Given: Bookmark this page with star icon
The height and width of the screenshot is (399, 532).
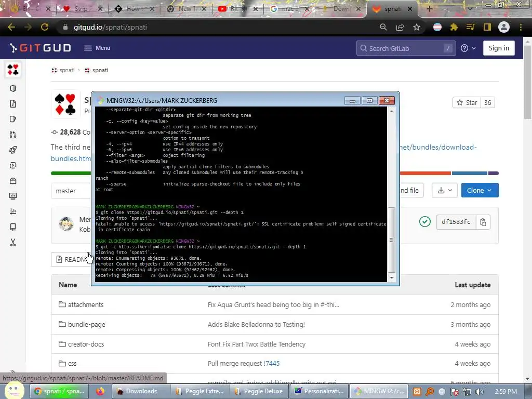Looking at the screenshot, I should point(417,27).
